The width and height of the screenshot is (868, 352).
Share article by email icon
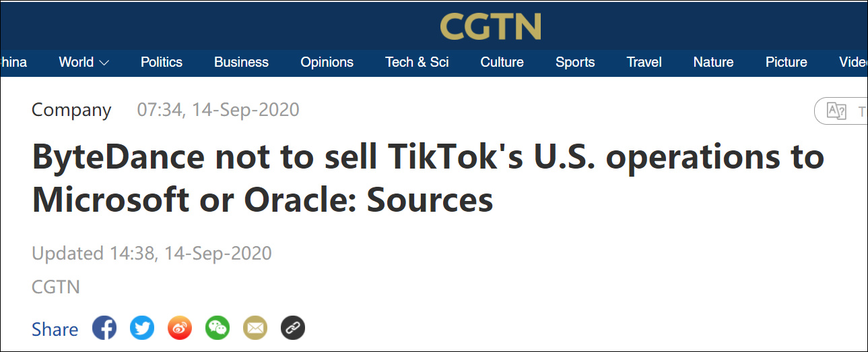[x=255, y=328]
